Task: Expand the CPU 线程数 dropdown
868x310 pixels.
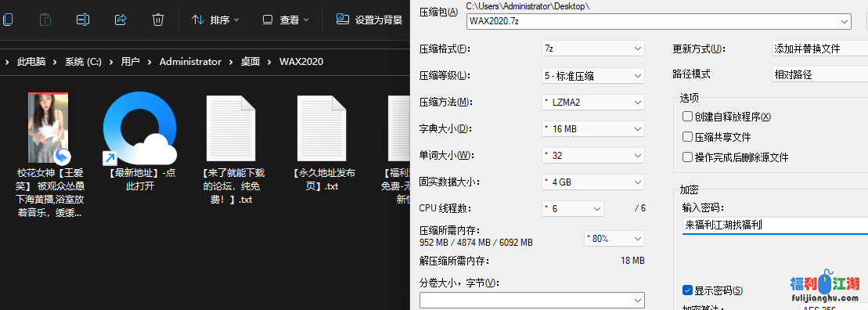Action: click(x=572, y=209)
